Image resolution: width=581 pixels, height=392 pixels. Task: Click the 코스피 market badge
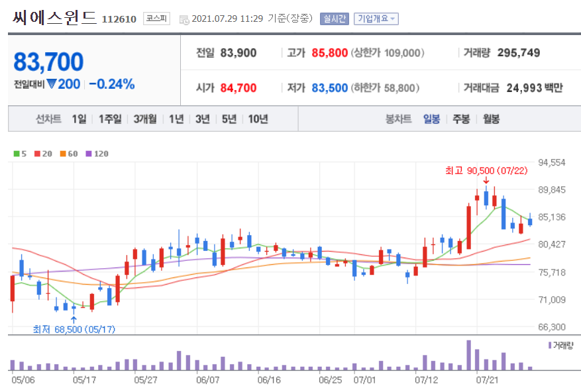(x=156, y=18)
